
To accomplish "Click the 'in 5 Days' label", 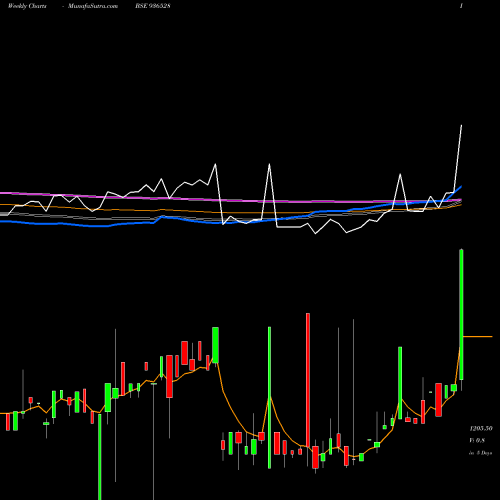I will click(481, 453).
